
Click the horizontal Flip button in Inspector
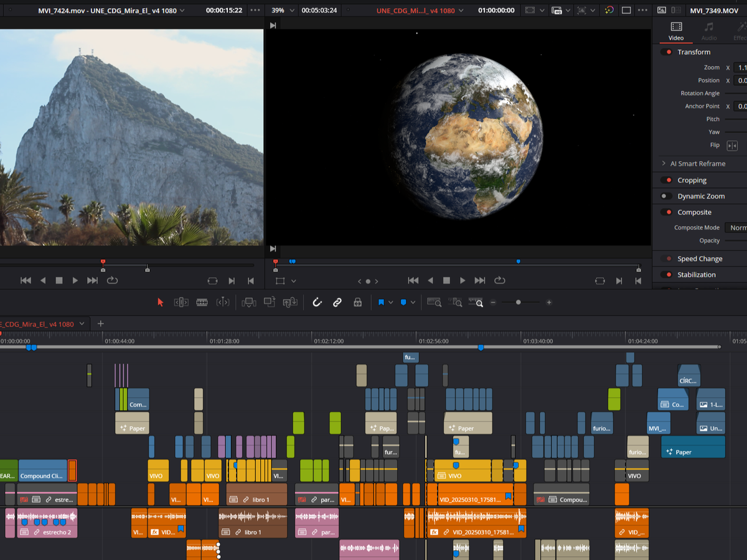coord(732,146)
